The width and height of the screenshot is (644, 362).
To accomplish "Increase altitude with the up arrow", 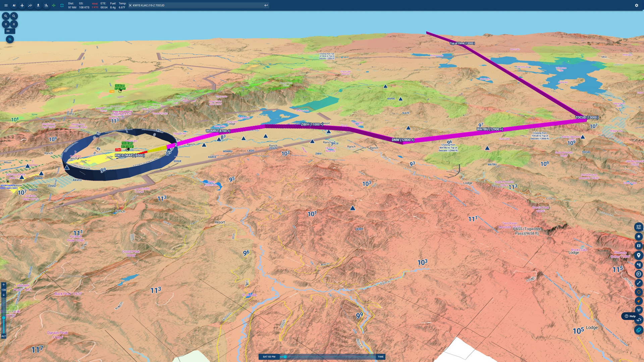I will (x=4, y=285).
